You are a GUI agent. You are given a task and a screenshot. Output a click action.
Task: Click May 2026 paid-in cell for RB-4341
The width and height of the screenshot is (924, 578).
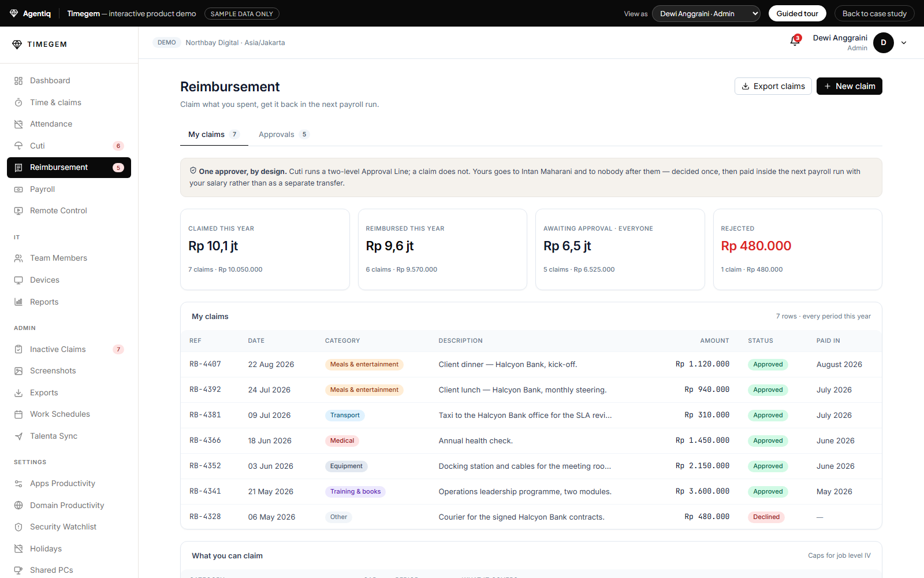[x=834, y=492]
